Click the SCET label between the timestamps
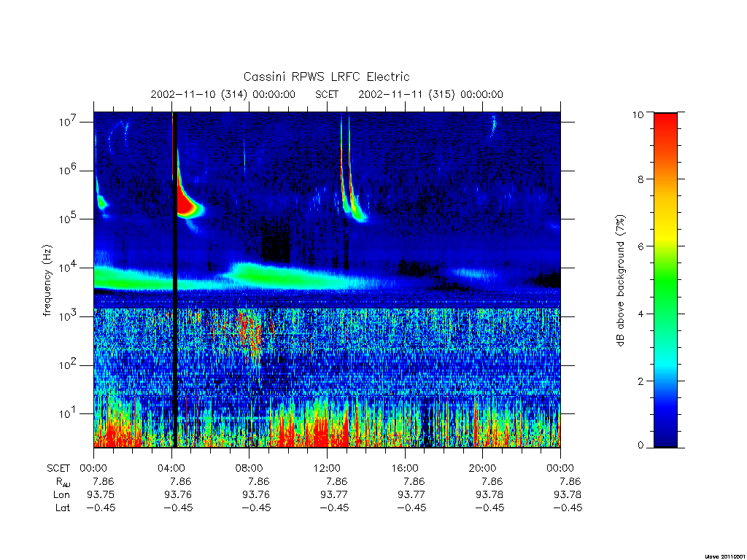Screen dimensions: 747x560 (327, 94)
